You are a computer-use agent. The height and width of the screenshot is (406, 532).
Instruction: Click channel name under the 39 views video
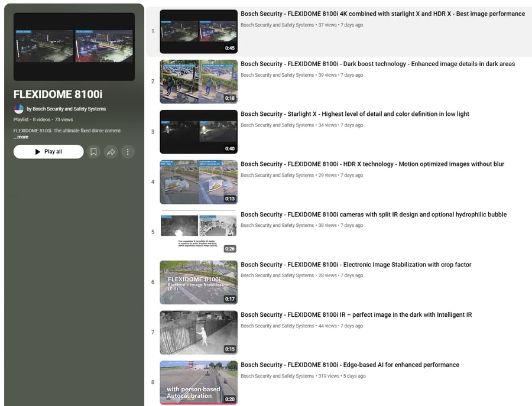coord(277,75)
